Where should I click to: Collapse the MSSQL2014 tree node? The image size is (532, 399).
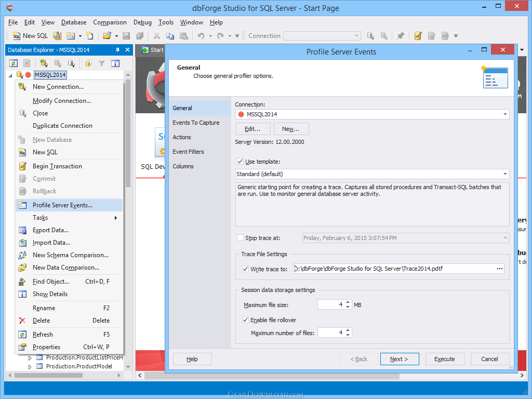pyautogui.click(x=10, y=75)
